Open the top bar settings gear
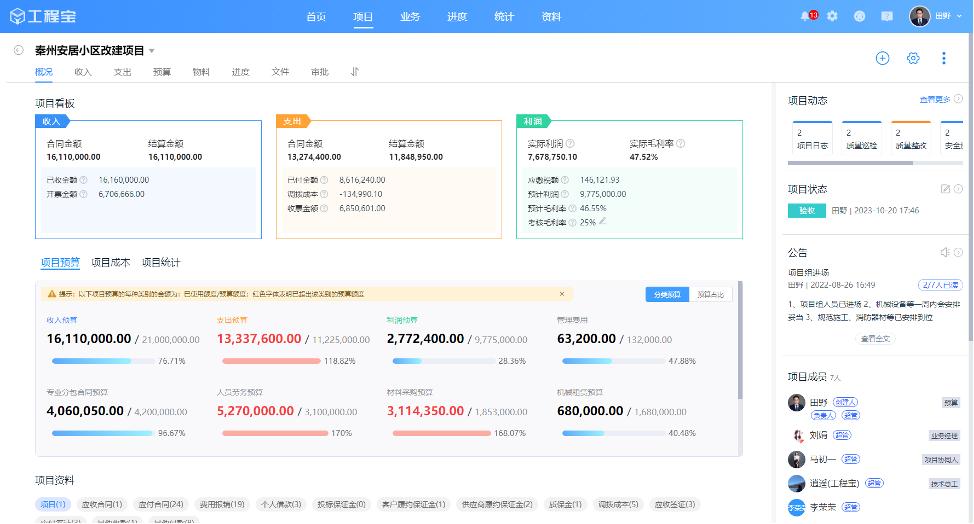974x524 pixels. pos(832,16)
